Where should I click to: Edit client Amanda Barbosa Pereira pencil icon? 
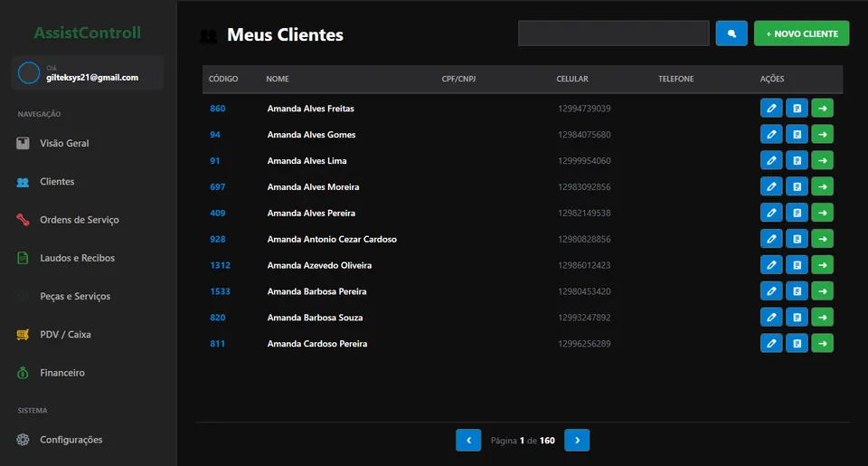point(771,290)
